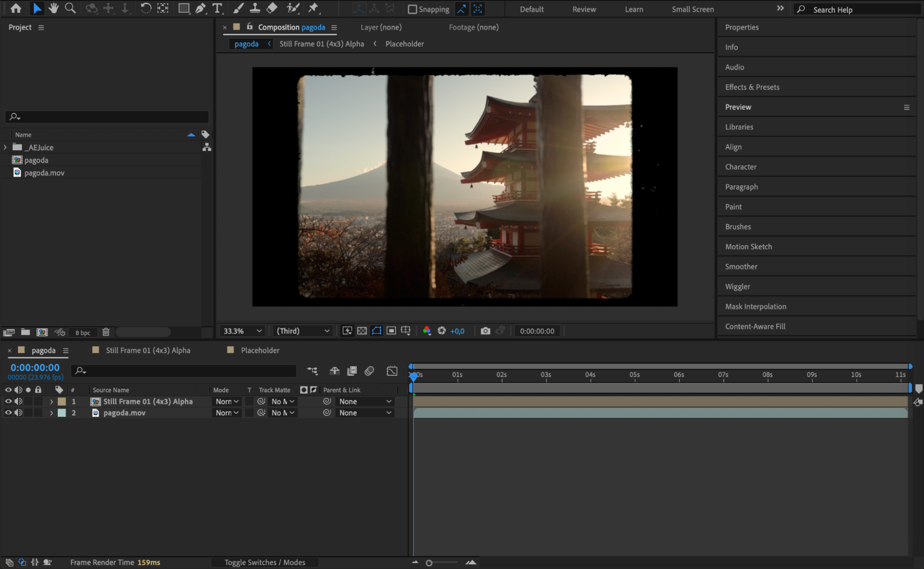Click Toggle Switches / Modes button
Image resolution: width=924 pixels, height=569 pixels.
point(265,562)
